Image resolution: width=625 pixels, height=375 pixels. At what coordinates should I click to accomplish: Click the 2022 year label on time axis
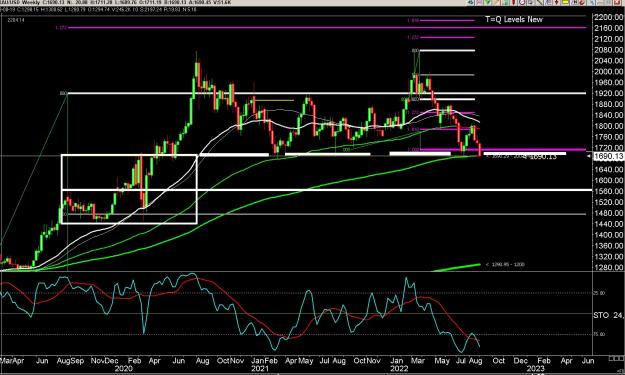[x=399, y=369]
